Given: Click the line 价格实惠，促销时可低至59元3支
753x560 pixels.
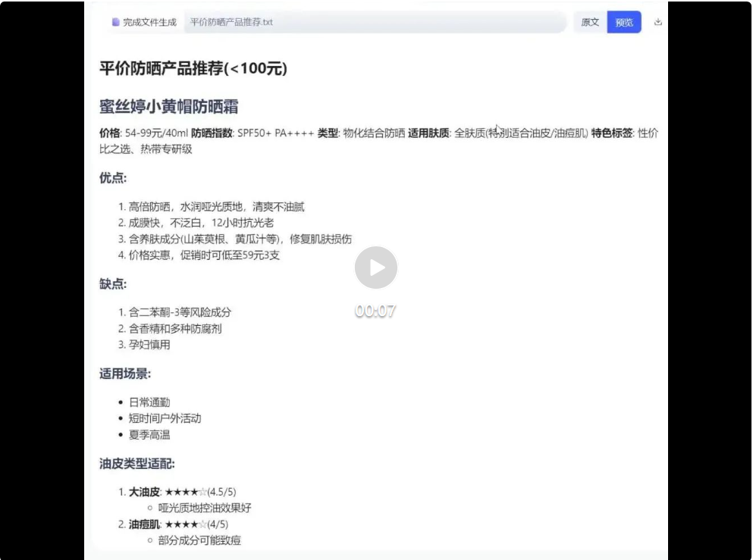Looking at the screenshot, I should point(204,255).
